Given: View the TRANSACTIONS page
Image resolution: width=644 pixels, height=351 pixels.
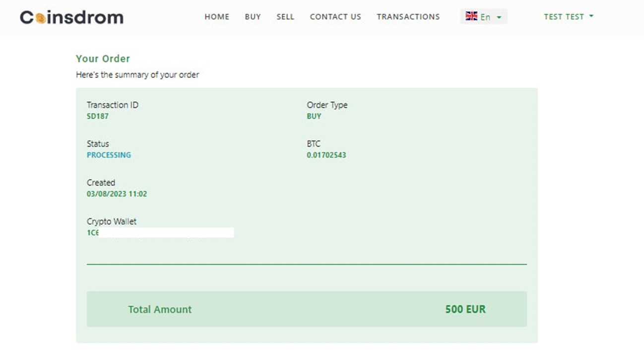Looking at the screenshot, I should tap(408, 16).
